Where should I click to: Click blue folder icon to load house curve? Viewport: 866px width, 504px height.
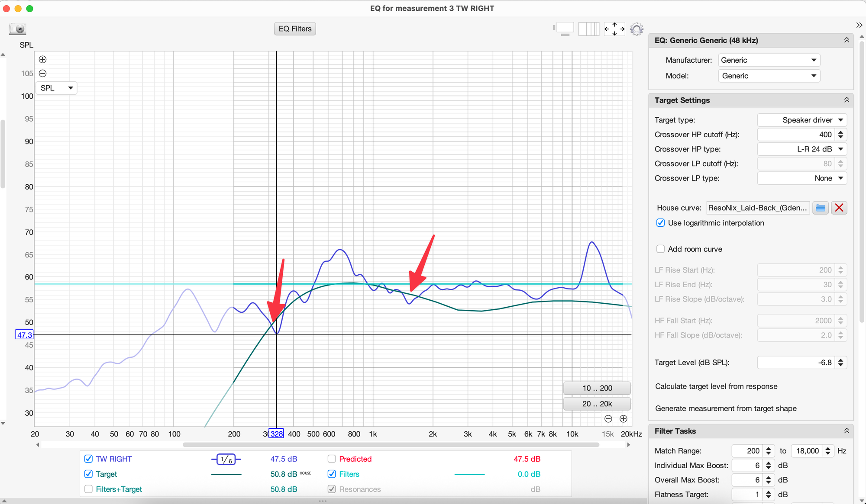point(820,208)
